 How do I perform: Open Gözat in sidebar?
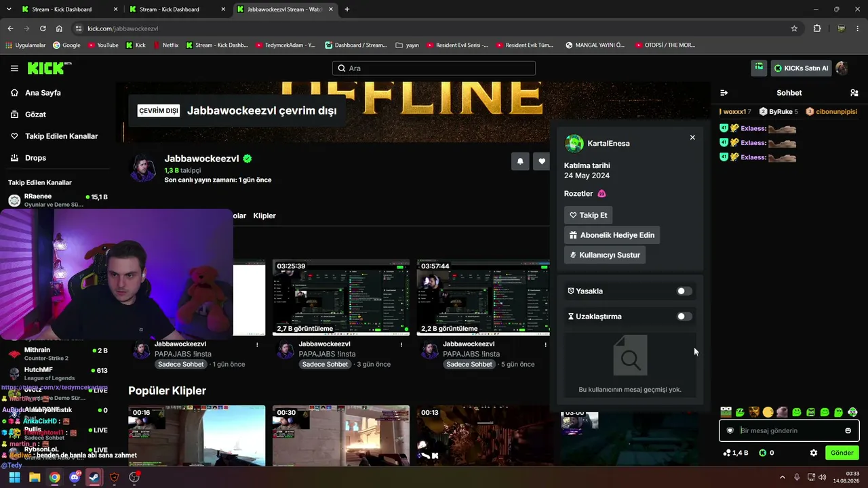(35, 115)
